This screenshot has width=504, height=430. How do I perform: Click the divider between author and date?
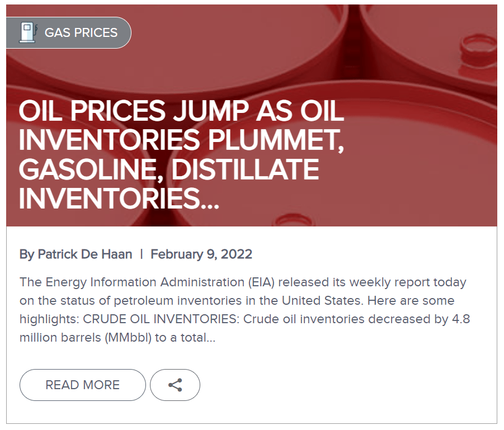(x=142, y=254)
